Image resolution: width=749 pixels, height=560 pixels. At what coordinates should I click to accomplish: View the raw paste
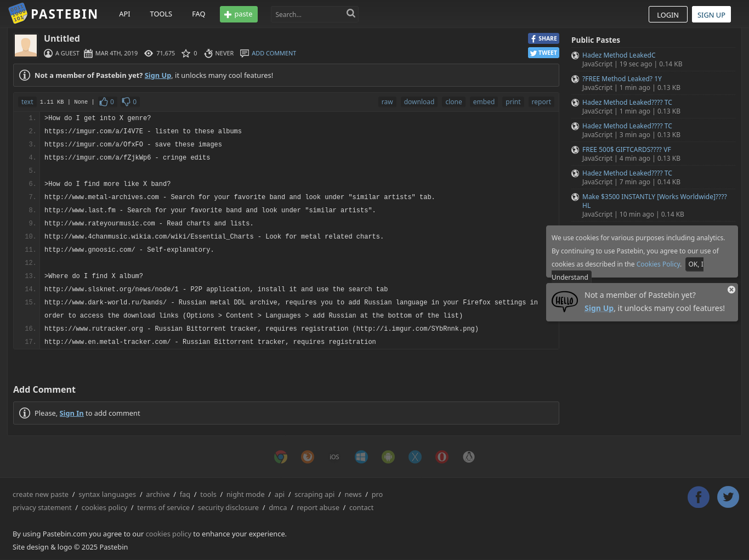(x=387, y=102)
